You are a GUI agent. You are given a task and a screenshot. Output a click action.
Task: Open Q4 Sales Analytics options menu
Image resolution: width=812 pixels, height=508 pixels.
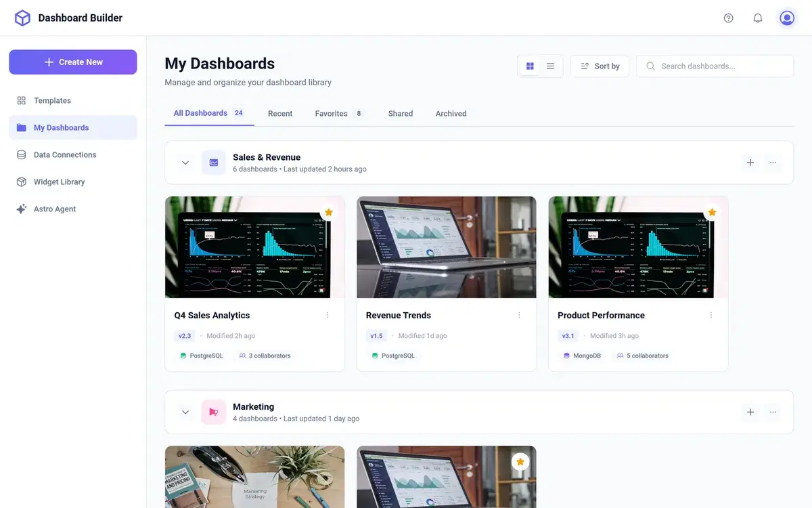pyautogui.click(x=328, y=315)
